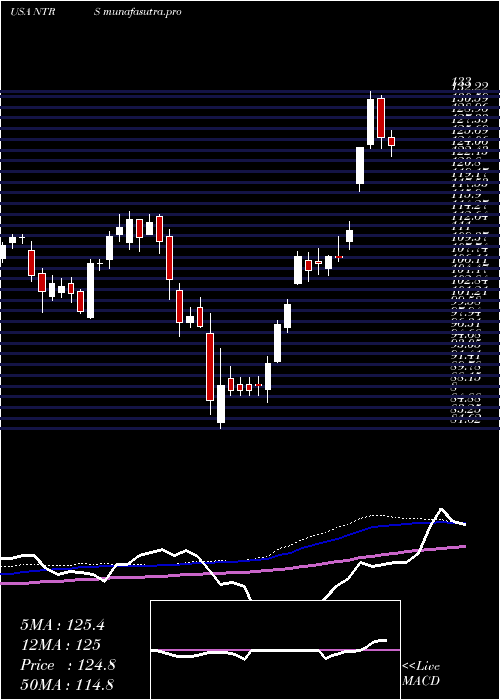This screenshot has height=700, width=500.
Task: Click the USA NTR ticker label
Action: coord(32,12)
